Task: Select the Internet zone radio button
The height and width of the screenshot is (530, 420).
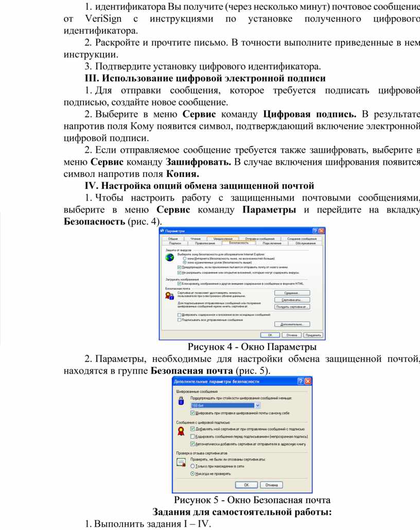Action: pyautogui.click(x=185, y=259)
